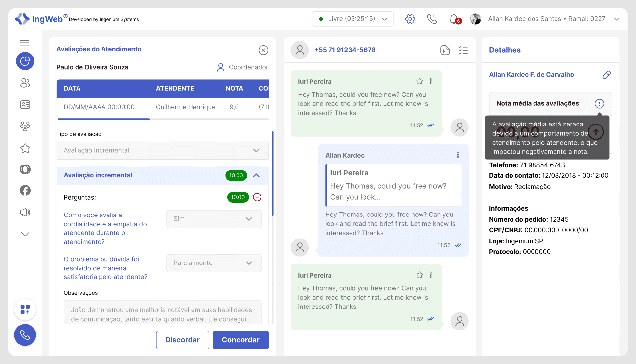636x364 pixels.
Task: Star the last Iuri Pereira message
Action: (x=420, y=275)
